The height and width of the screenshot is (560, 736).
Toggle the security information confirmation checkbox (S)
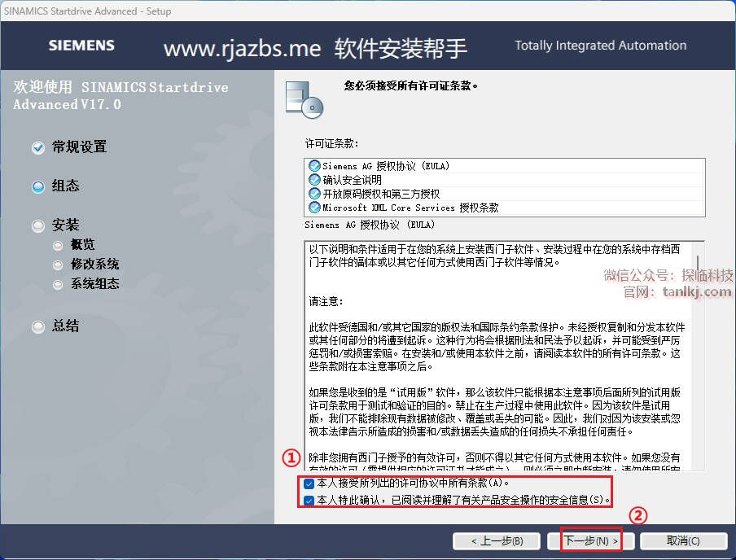pos(309,501)
